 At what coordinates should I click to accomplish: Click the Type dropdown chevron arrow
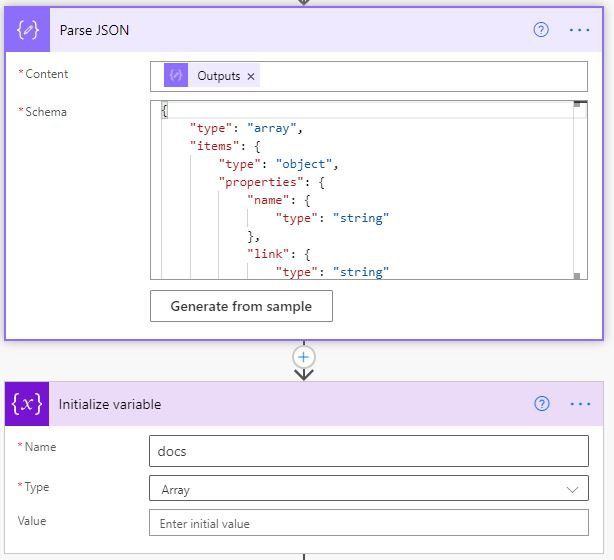pyautogui.click(x=572, y=489)
